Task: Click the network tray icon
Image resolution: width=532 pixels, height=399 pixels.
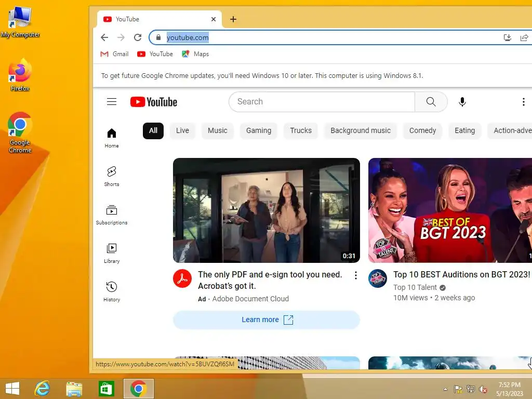Action: [471, 389]
